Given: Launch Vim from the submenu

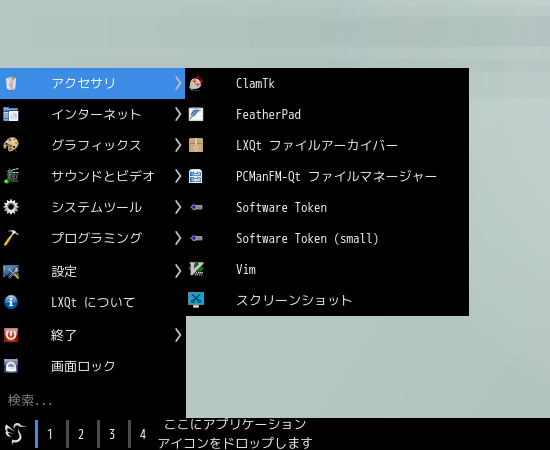Looking at the screenshot, I should (x=327, y=269).
